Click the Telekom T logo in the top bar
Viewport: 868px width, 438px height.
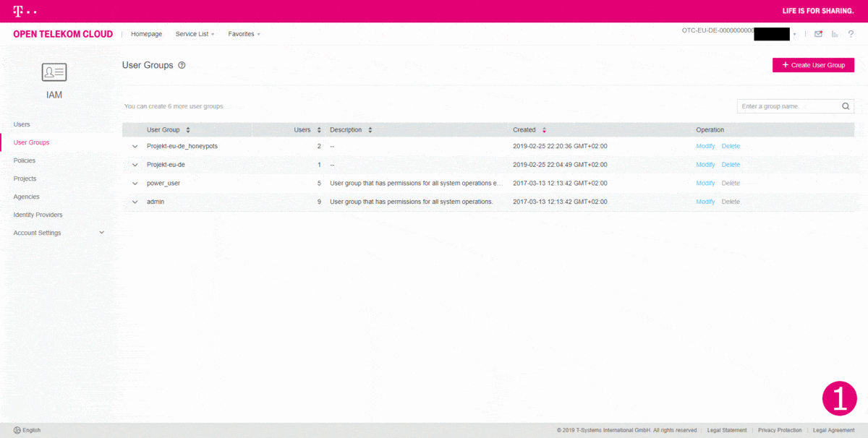16,10
